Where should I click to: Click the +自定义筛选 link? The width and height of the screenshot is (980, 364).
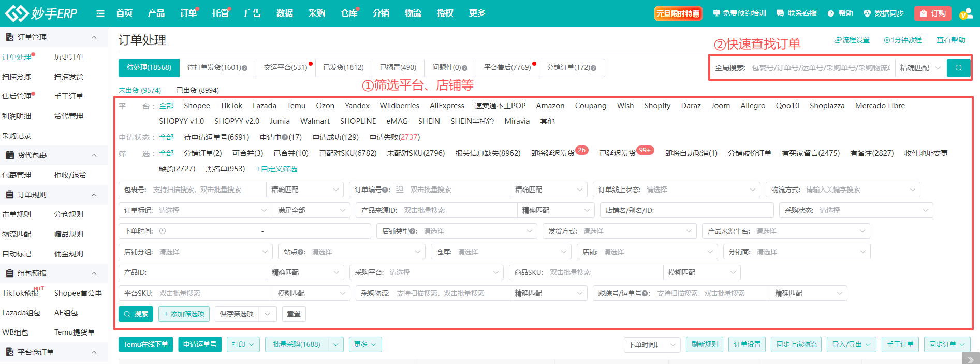pos(276,169)
